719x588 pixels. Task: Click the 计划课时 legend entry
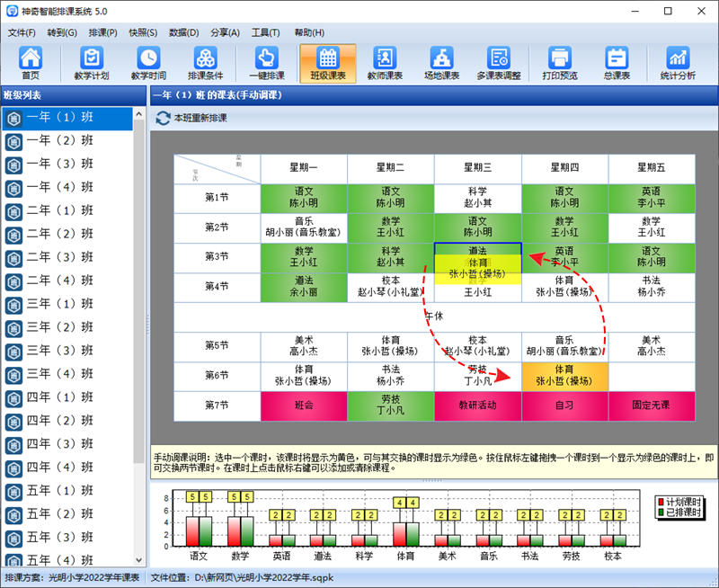[679, 503]
